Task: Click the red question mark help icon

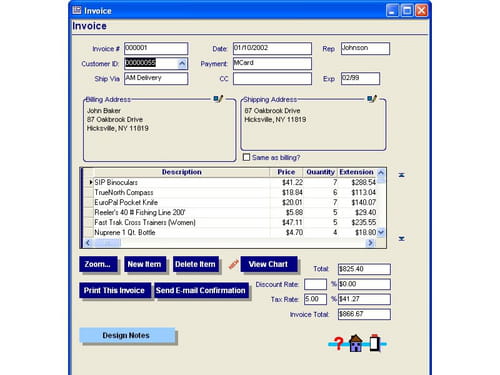Action: [x=338, y=343]
